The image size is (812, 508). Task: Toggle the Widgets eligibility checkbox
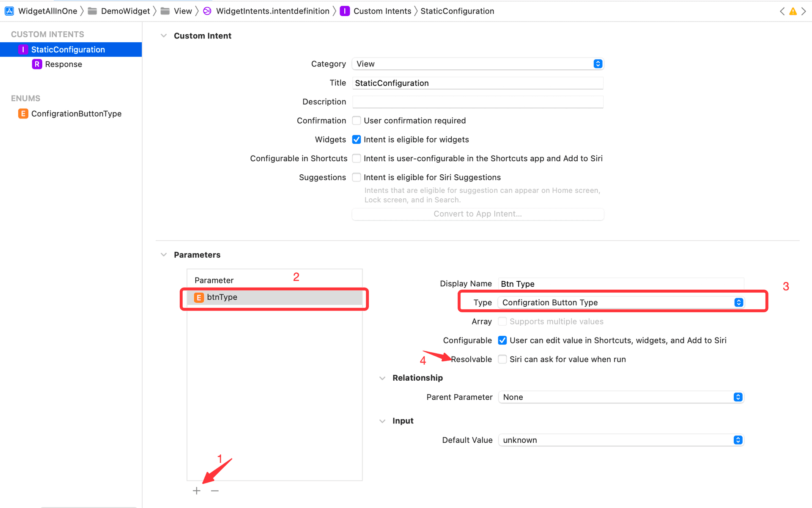[x=356, y=139]
